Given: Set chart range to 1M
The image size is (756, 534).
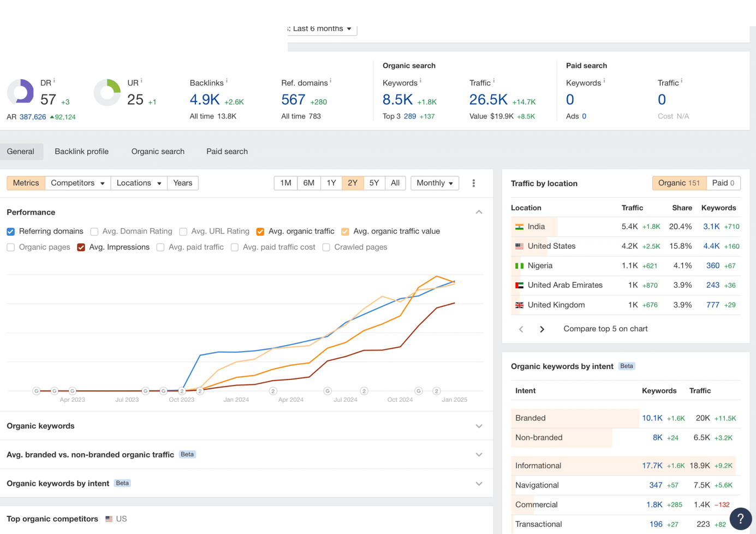Looking at the screenshot, I should 285,183.
